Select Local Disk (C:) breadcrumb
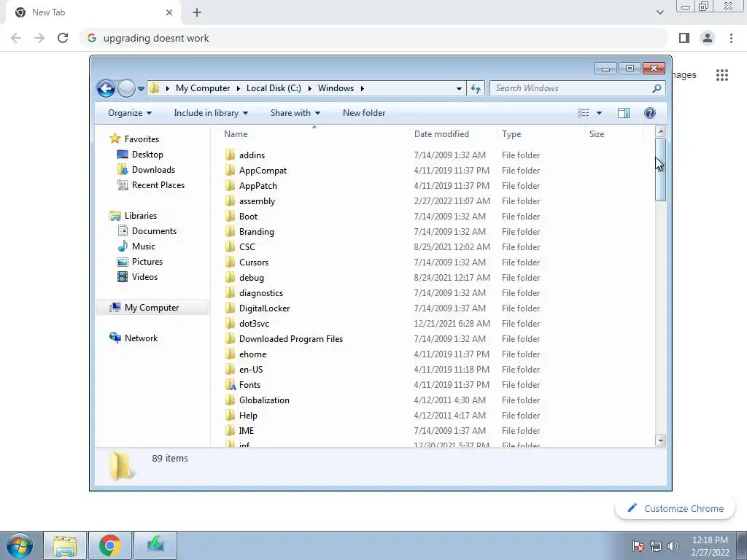The image size is (747, 560). click(x=274, y=88)
